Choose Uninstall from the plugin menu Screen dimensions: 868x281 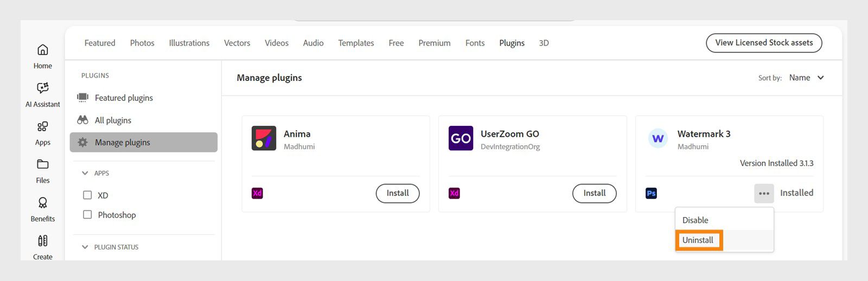pyautogui.click(x=724, y=240)
